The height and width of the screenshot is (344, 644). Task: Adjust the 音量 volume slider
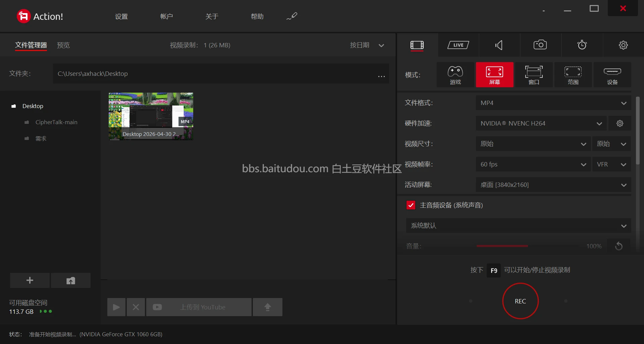pos(527,246)
